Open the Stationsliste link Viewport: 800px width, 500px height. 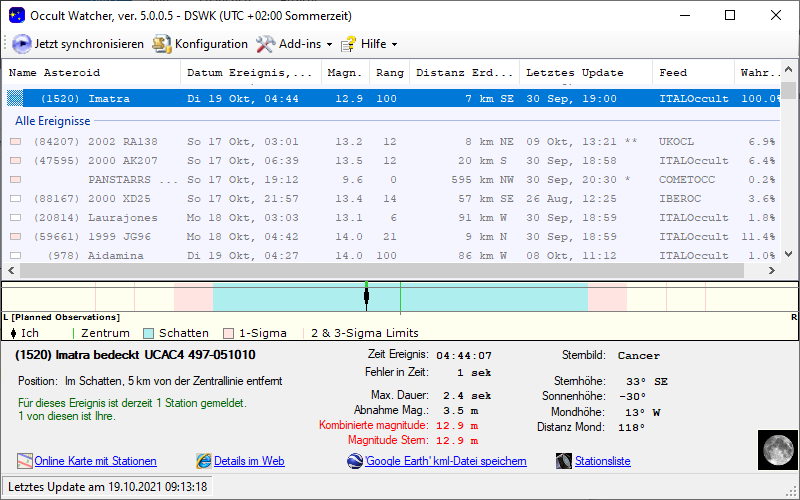pyautogui.click(x=604, y=461)
